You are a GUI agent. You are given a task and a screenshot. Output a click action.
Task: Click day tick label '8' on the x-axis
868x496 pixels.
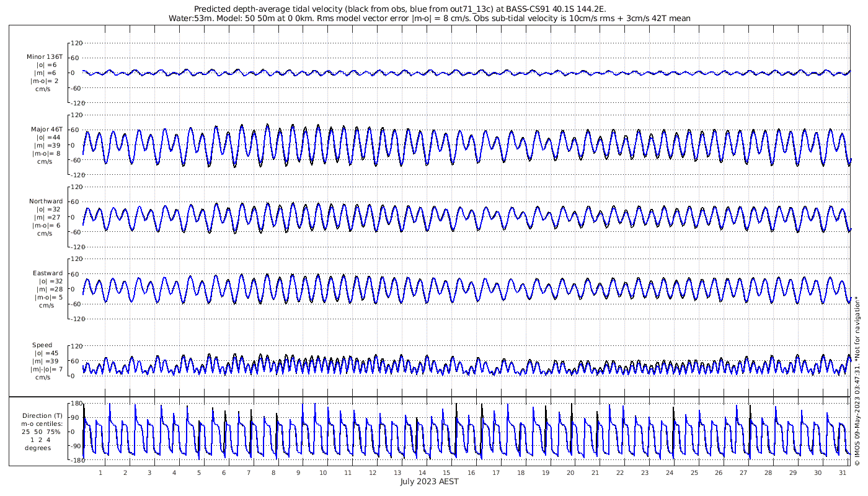coord(273,472)
